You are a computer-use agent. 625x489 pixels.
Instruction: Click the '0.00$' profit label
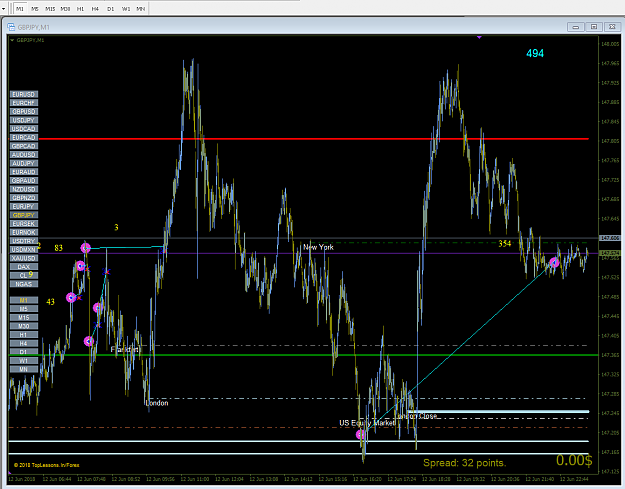coord(574,460)
